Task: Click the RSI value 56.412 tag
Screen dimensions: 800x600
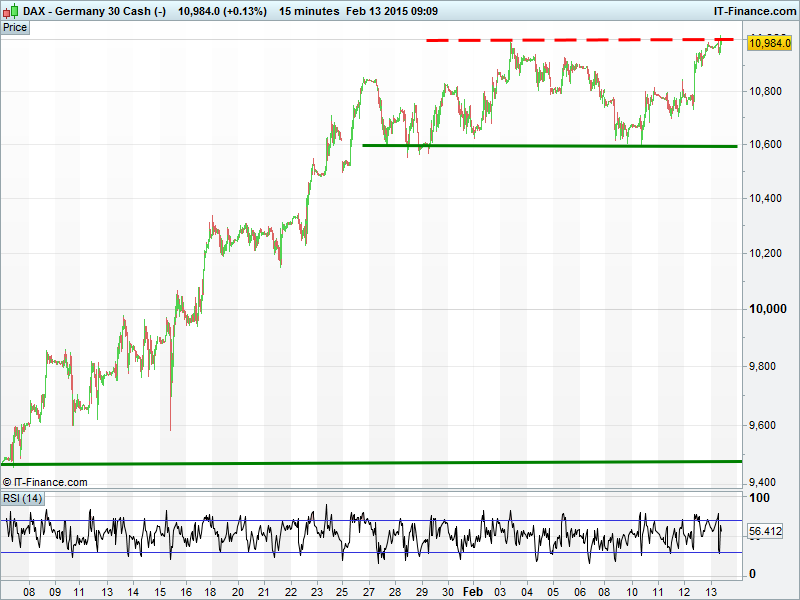Action: pos(764,532)
